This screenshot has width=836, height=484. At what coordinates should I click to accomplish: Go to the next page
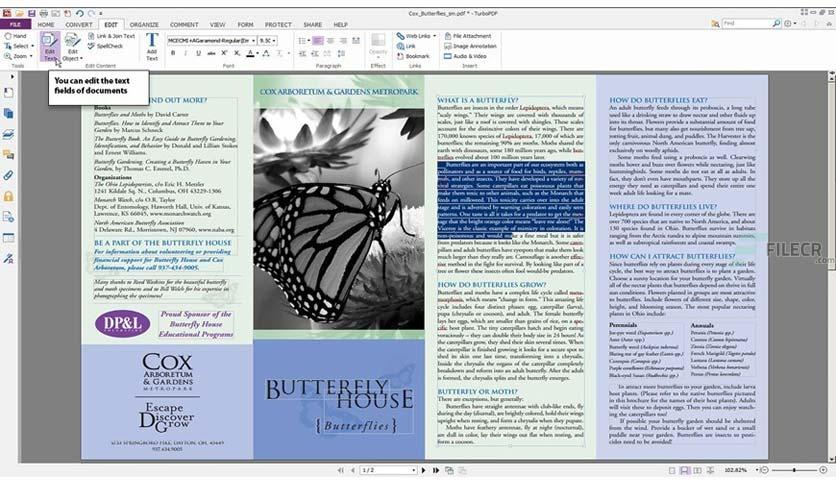point(424,470)
